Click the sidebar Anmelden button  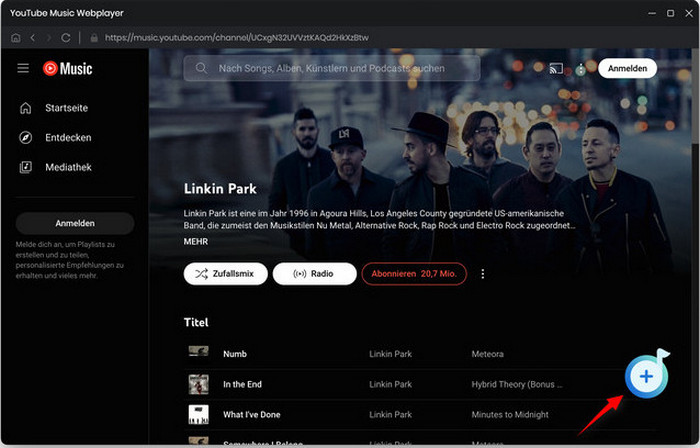(75, 223)
